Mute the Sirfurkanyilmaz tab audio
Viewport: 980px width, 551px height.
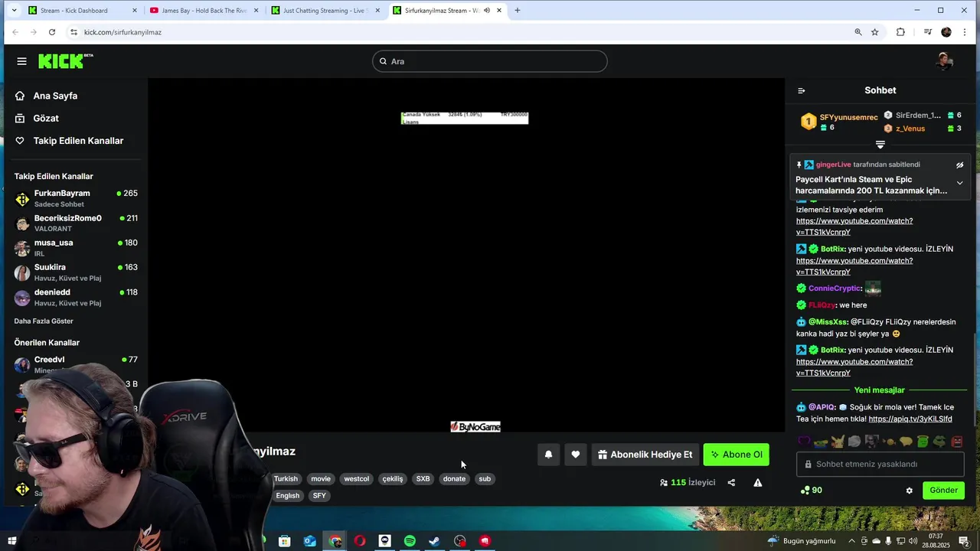coord(487,11)
